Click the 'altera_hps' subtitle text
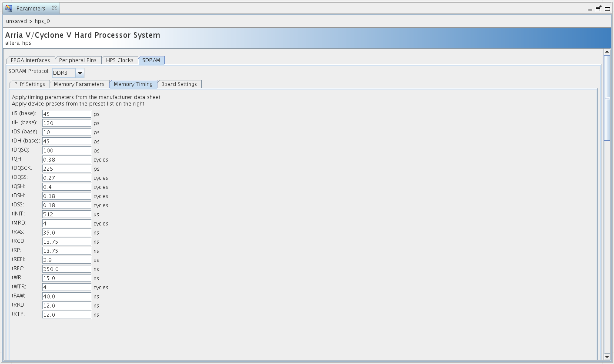This screenshot has height=364, width=614. point(18,43)
